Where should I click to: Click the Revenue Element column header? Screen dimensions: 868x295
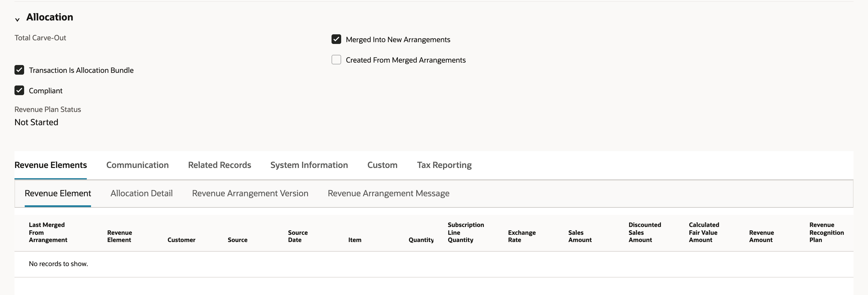120,236
